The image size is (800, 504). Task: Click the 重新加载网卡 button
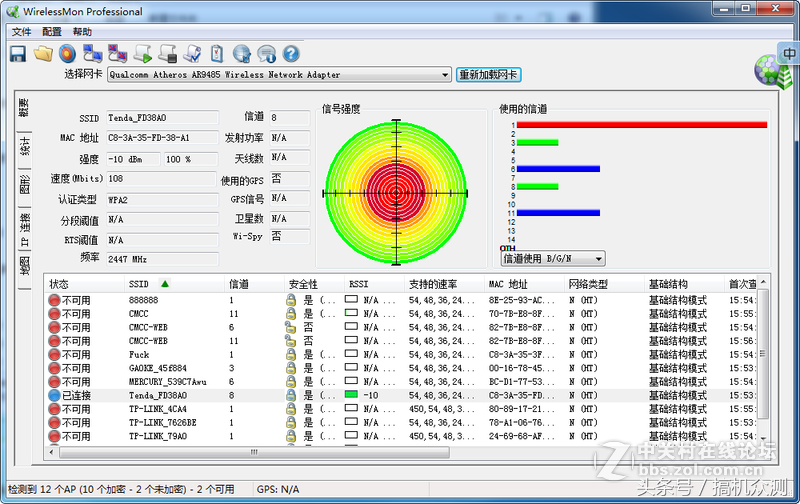488,75
